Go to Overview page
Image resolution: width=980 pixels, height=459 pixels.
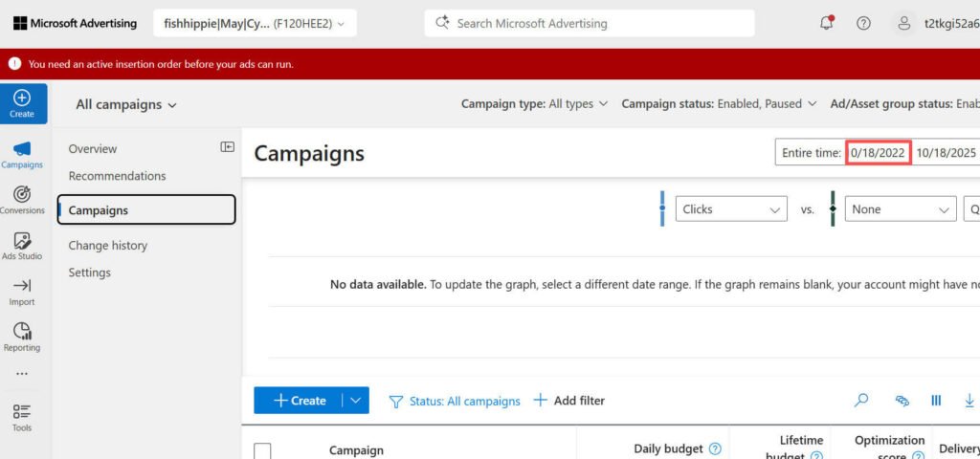(x=93, y=148)
